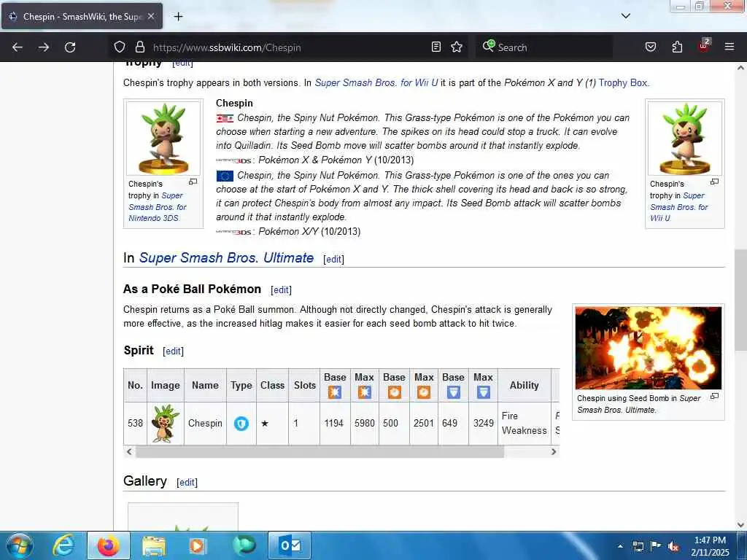Open a new tab with plus button
The height and width of the screenshot is (560, 747).
(x=178, y=17)
